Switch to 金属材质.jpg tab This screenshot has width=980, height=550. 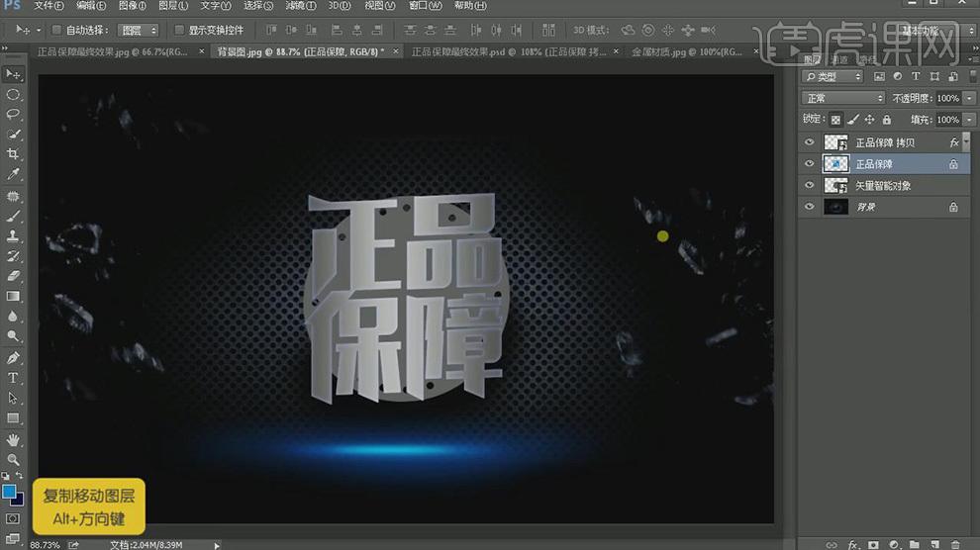[686, 51]
